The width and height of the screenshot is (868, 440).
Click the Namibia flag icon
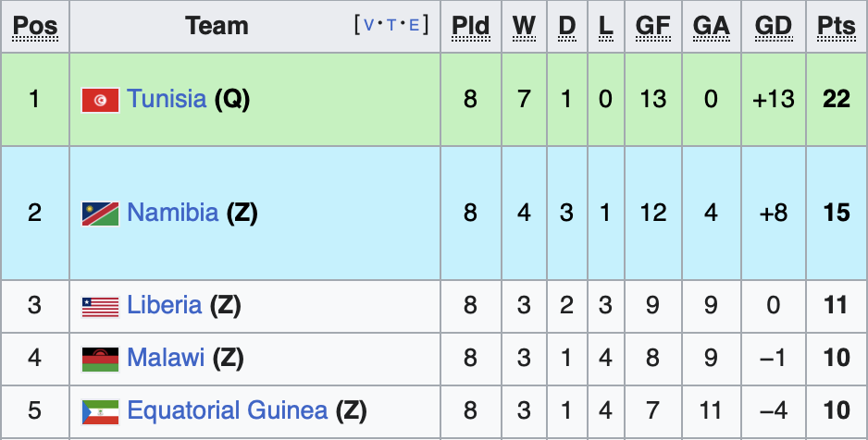point(100,214)
